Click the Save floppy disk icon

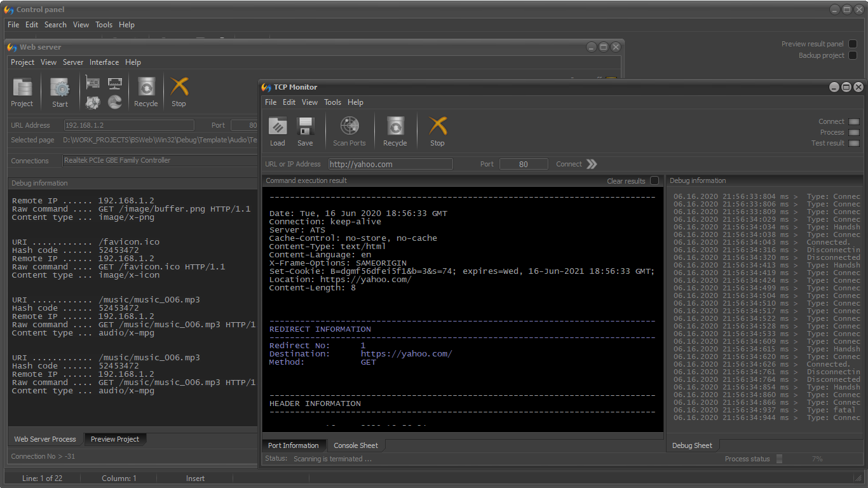click(x=305, y=127)
